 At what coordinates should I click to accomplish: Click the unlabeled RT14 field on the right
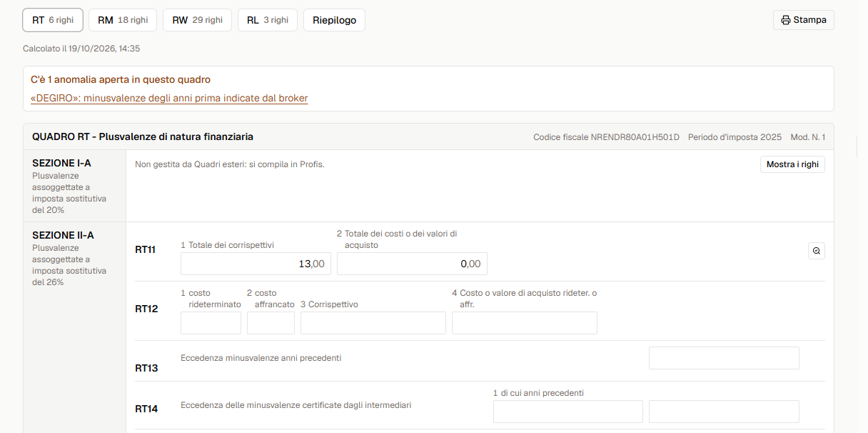pos(724,412)
